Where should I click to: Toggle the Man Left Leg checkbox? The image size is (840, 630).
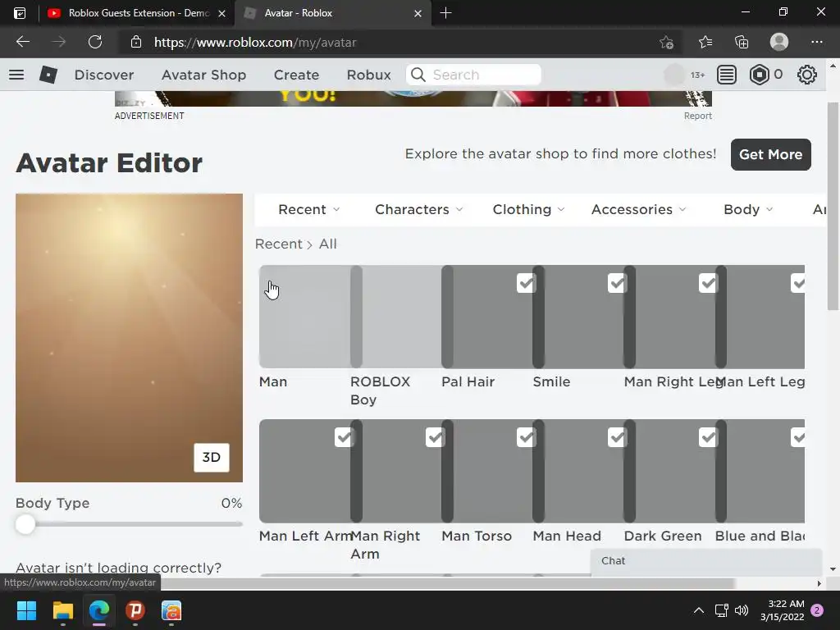point(797,283)
